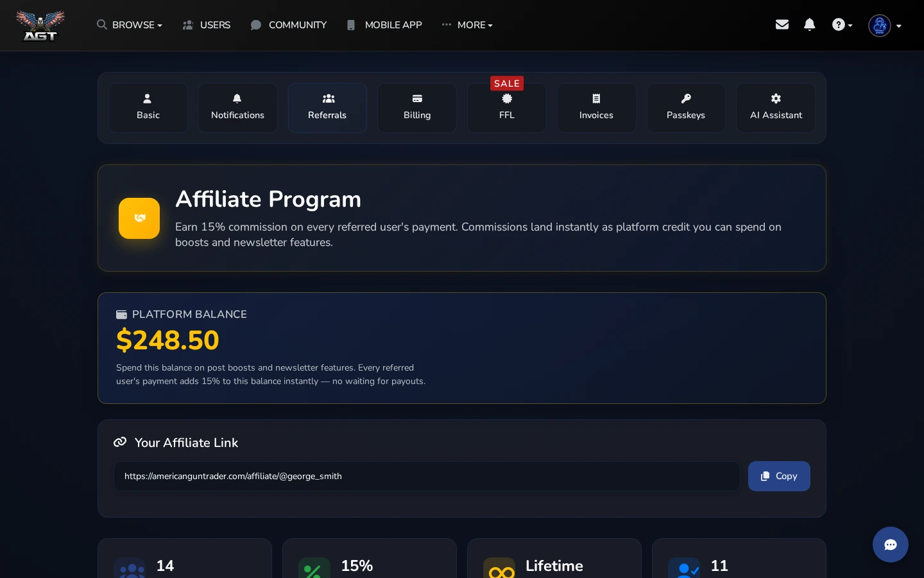Go to the Users page
The image size is (924, 578).
pos(206,25)
